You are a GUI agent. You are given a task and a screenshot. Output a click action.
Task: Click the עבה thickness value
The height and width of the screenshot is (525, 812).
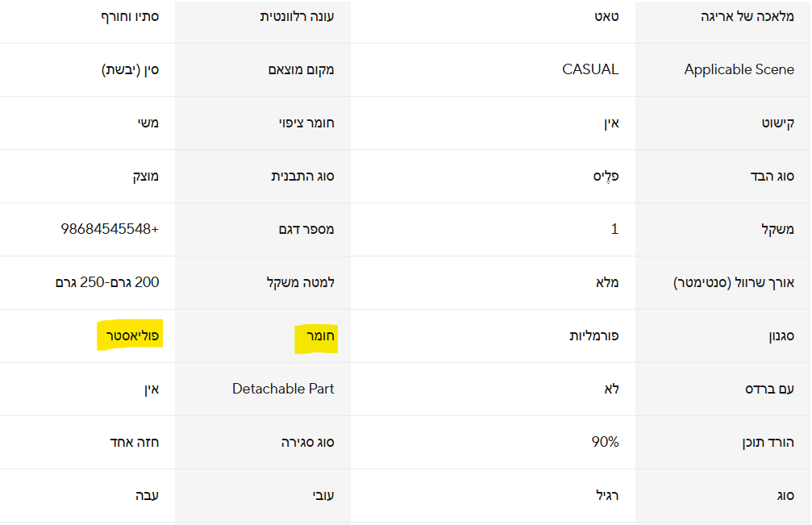click(147, 495)
